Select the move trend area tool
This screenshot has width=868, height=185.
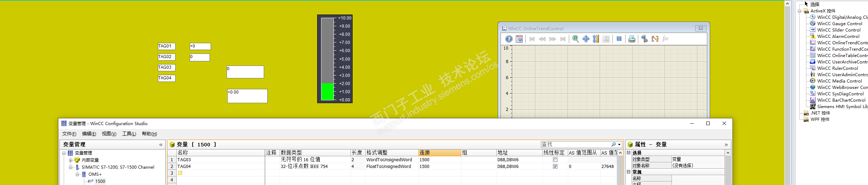(586, 39)
